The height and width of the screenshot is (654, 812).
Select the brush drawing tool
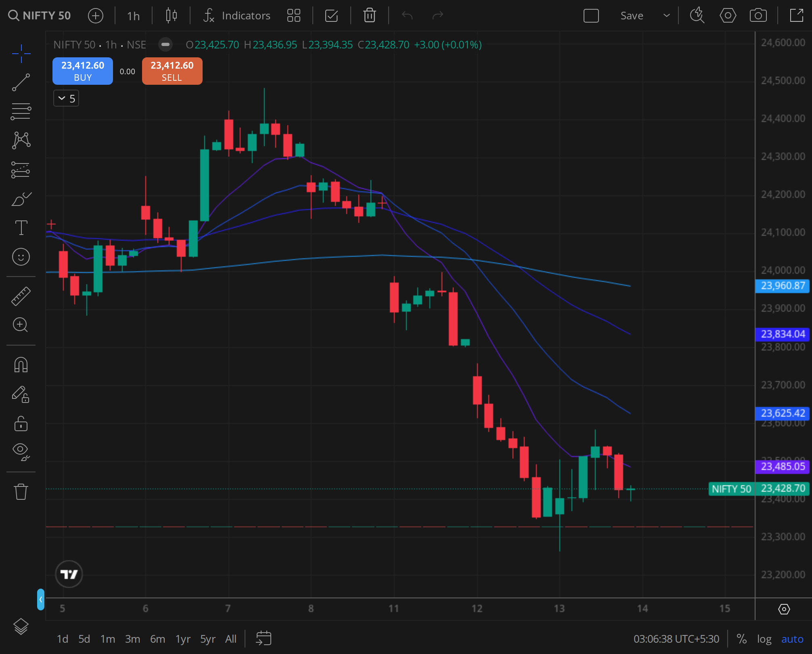[x=21, y=199]
